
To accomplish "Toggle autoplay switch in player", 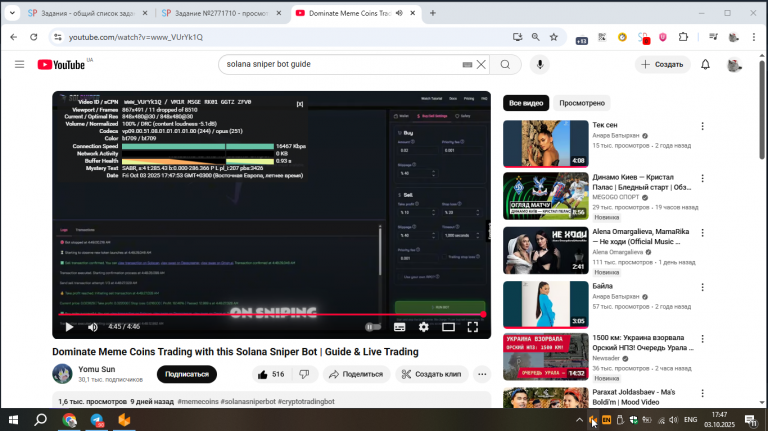I will [373, 327].
